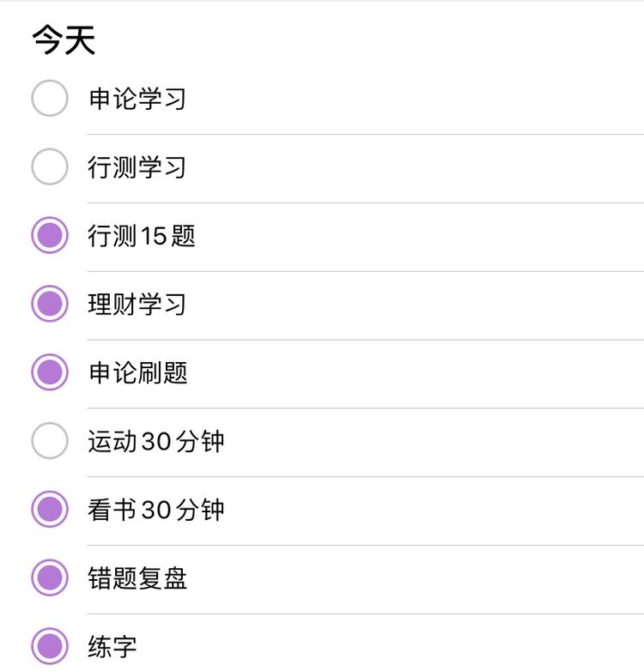Screen dimensions: 644x671
Task: Select the 行测学习 task text
Action: [137, 167]
